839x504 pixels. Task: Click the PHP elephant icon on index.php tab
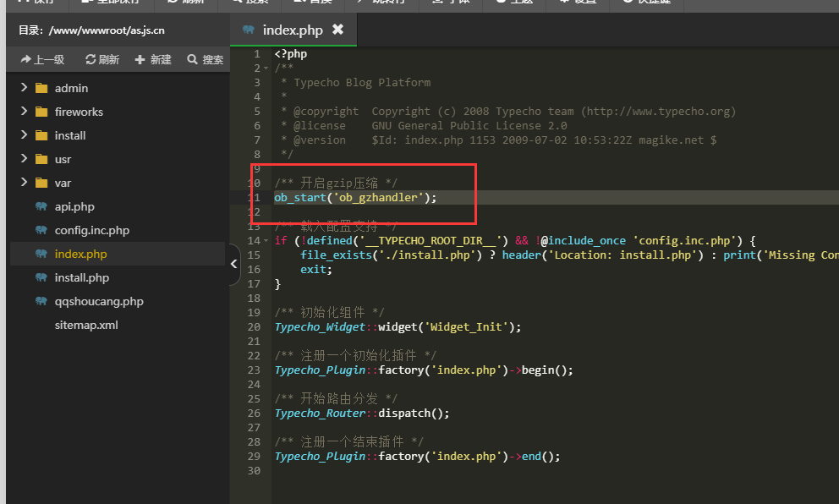249,30
